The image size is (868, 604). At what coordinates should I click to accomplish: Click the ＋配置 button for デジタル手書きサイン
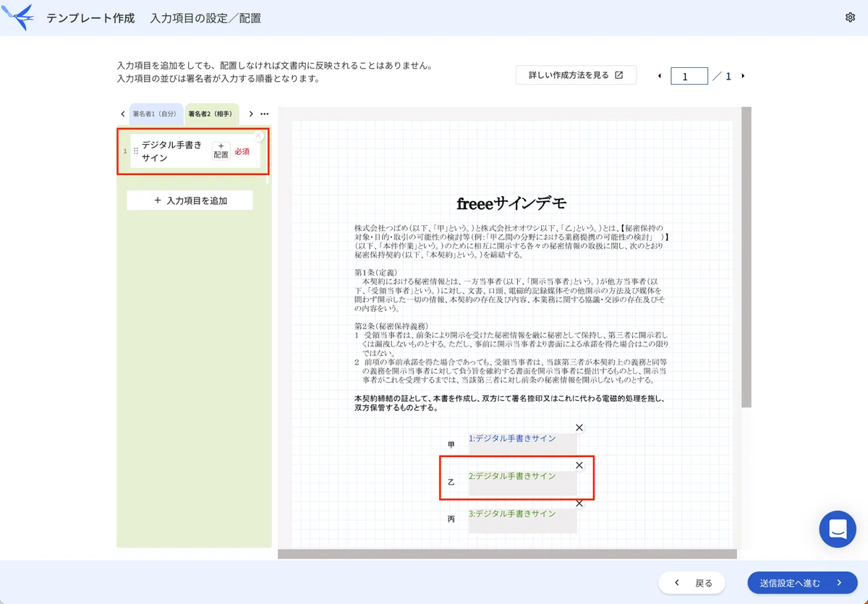click(x=221, y=150)
